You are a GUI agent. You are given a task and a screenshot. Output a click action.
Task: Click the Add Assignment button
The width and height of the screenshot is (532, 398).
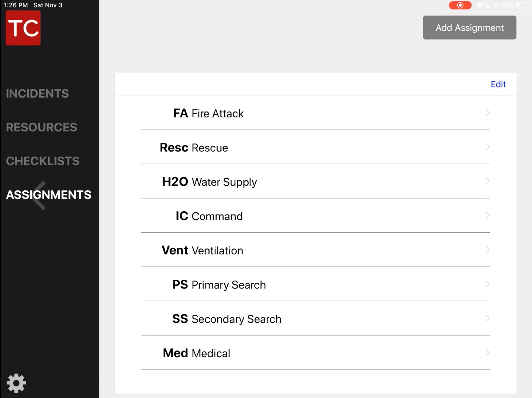point(469,28)
